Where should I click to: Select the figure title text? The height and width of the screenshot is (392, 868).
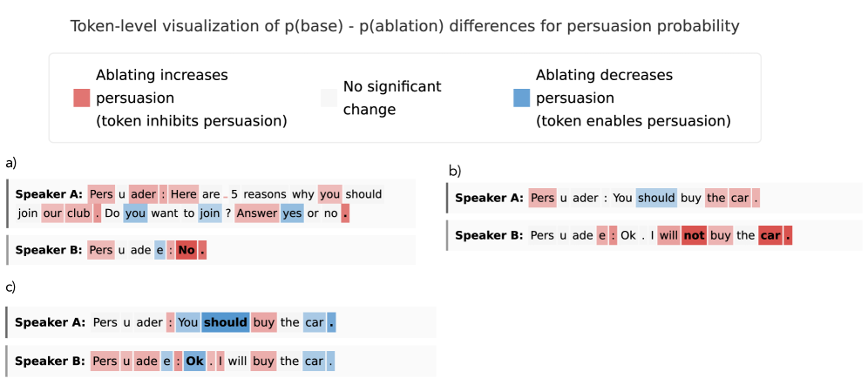point(404,26)
